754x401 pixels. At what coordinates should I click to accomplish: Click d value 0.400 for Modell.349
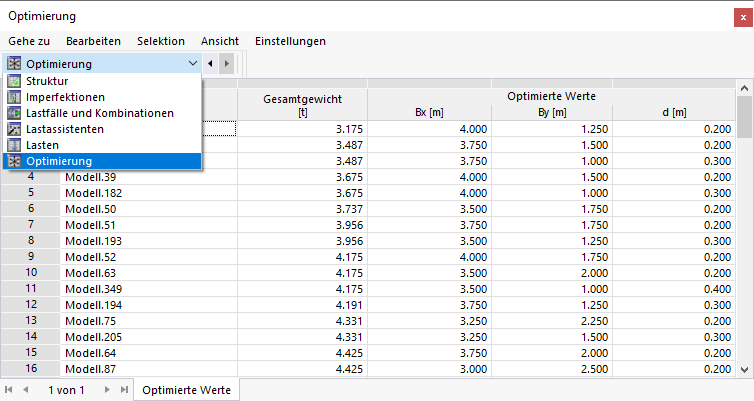click(x=674, y=289)
